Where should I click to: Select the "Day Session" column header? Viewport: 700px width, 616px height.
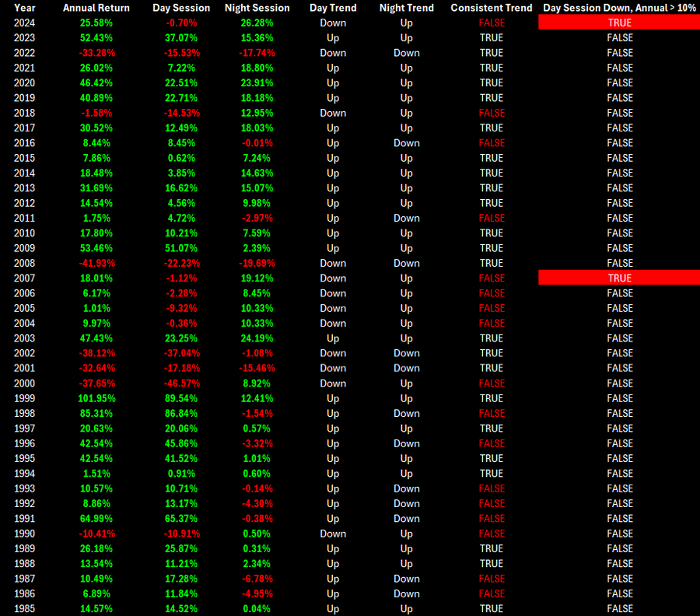181,8
